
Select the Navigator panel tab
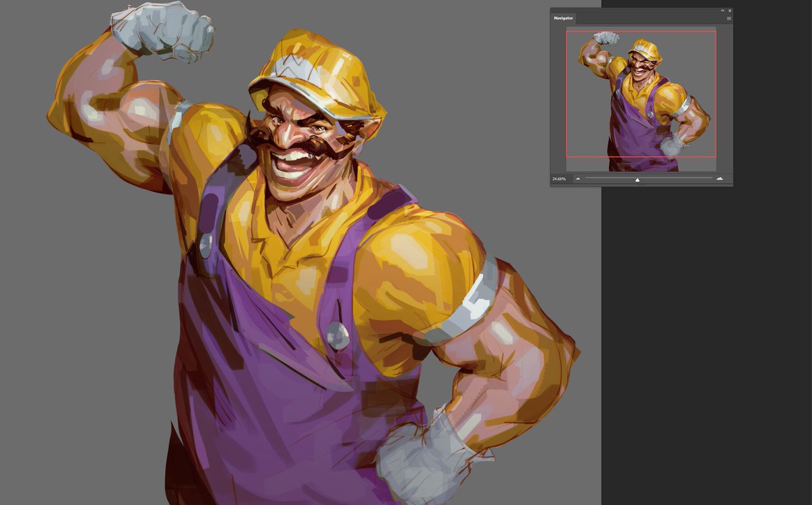[x=563, y=18]
